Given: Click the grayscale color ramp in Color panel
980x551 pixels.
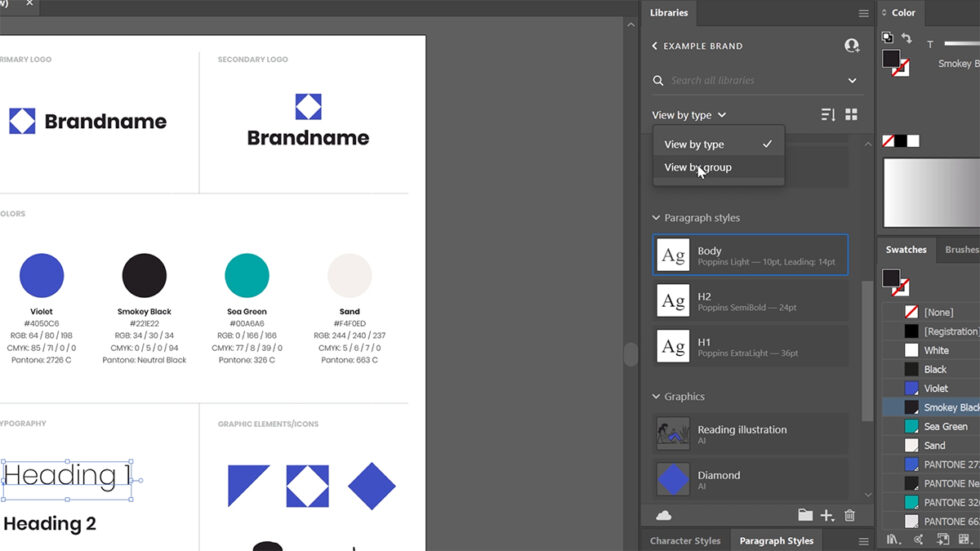Looking at the screenshot, I should [x=931, y=192].
